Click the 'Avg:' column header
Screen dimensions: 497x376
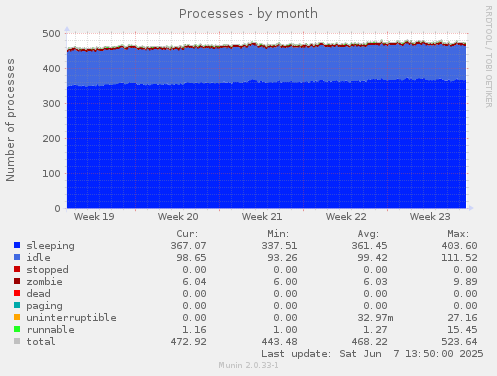pyautogui.click(x=368, y=234)
